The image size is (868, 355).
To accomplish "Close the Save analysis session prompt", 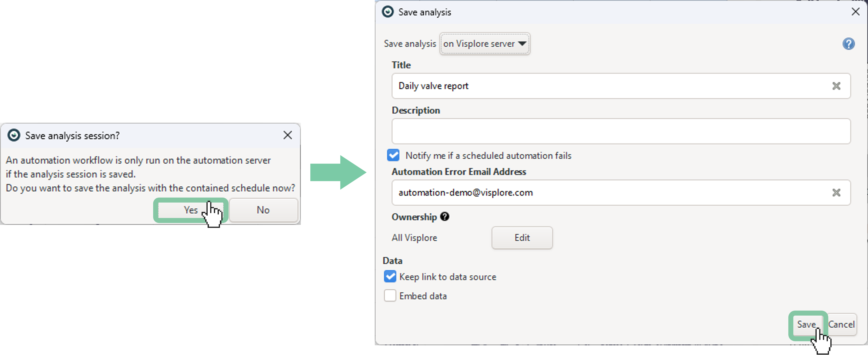I will coord(288,135).
